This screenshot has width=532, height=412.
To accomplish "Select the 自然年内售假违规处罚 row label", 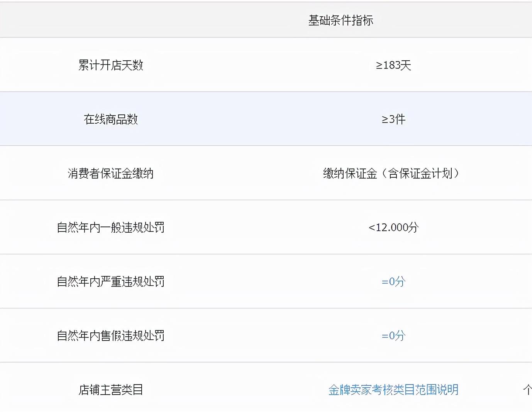I will pyautogui.click(x=111, y=335).
